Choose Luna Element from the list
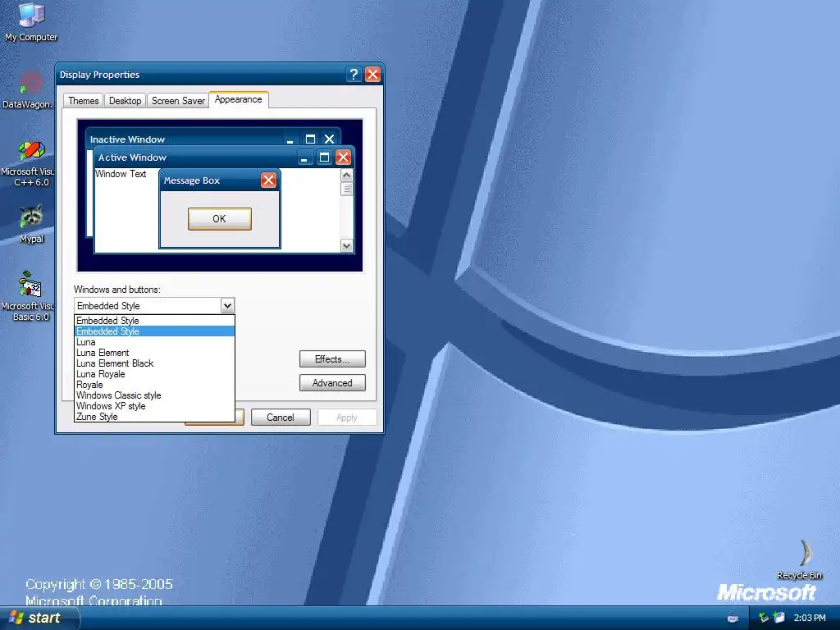Screen dimensions: 840x630 pos(154,353)
